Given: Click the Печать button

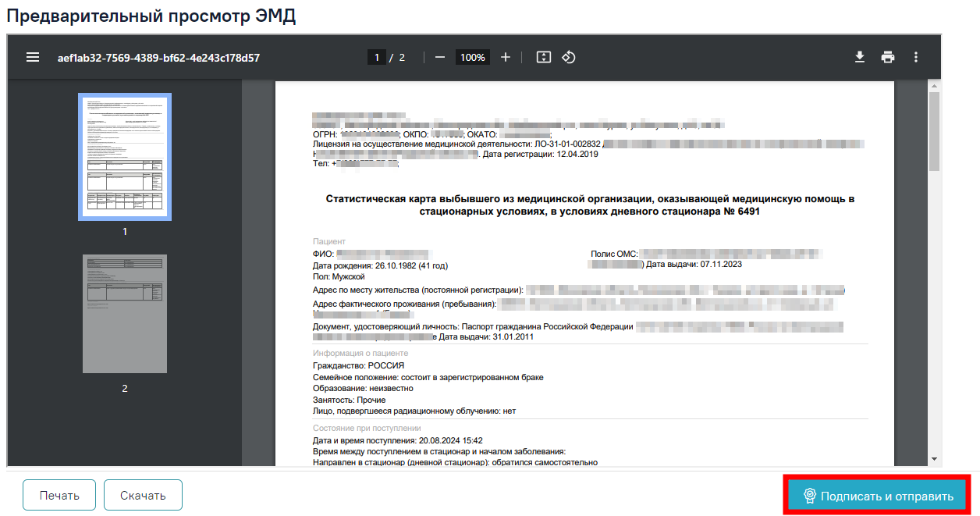Looking at the screenshot, I should coord(59,495).
